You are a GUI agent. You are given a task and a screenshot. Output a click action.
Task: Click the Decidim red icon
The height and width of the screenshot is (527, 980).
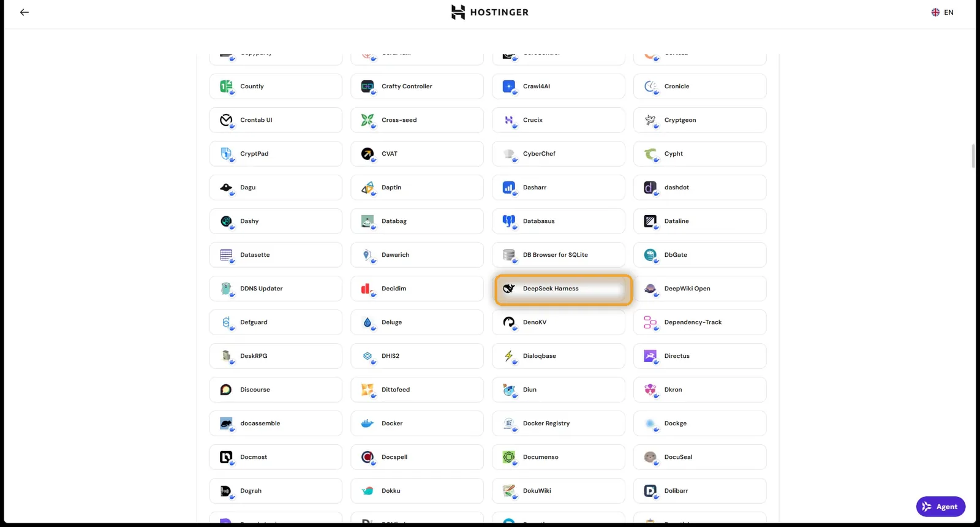point(367,289)
